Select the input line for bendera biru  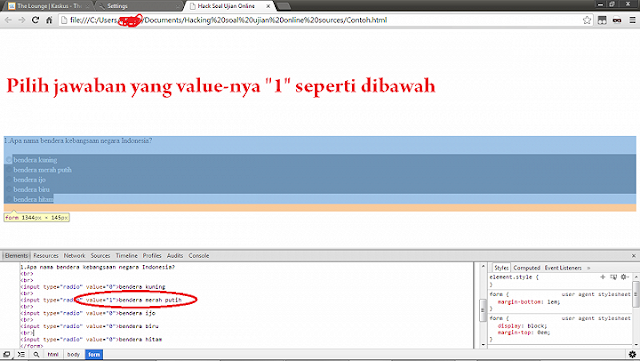click(89, 326)
